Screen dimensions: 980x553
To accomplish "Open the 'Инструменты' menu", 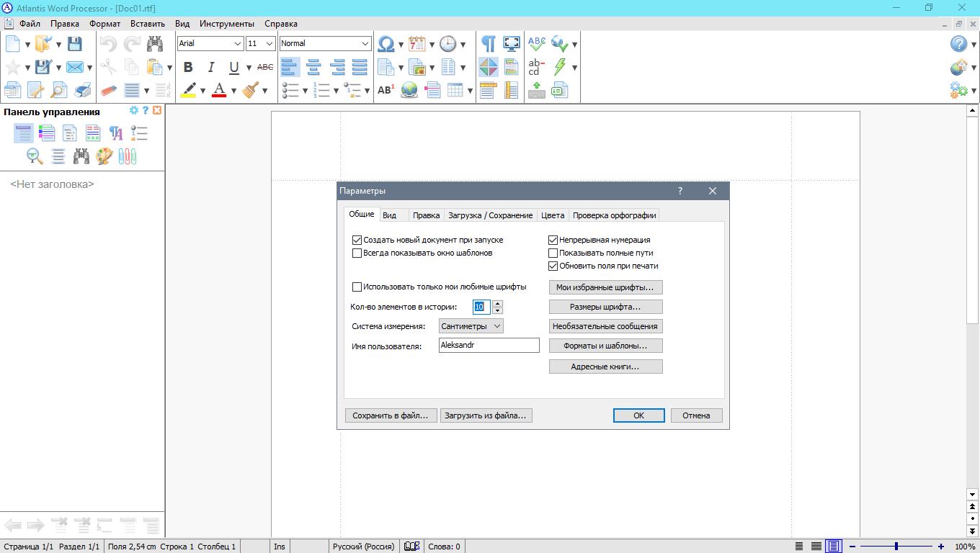I will pos(227,24).
